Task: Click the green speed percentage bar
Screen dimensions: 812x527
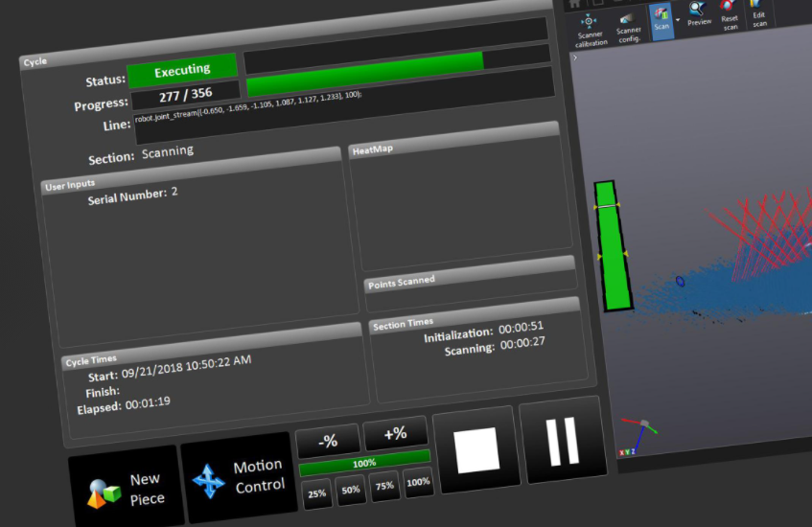Action: [x=364, y=462]
